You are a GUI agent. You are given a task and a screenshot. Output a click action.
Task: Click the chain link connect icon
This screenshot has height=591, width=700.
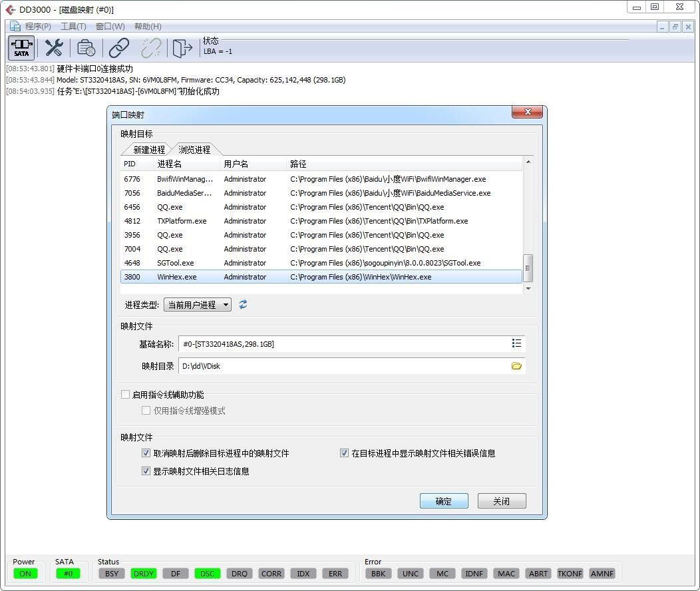point(119,48)
